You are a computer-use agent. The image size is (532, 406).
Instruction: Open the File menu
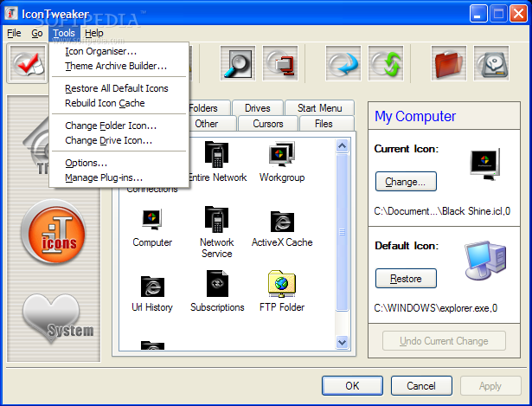pyautogui.click(x=14, y=33)
